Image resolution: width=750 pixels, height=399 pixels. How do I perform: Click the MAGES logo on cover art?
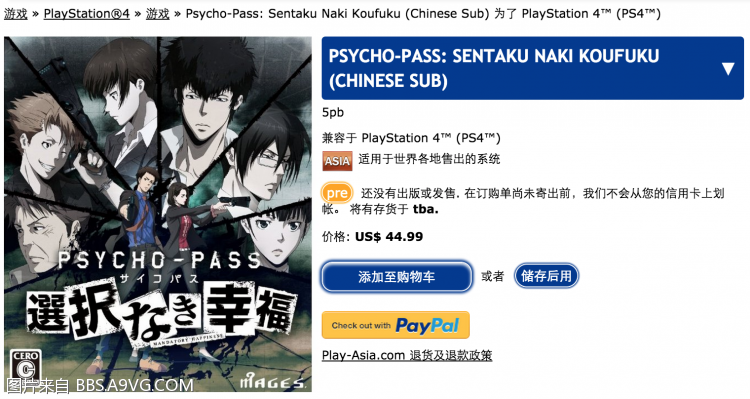(272, 382)
